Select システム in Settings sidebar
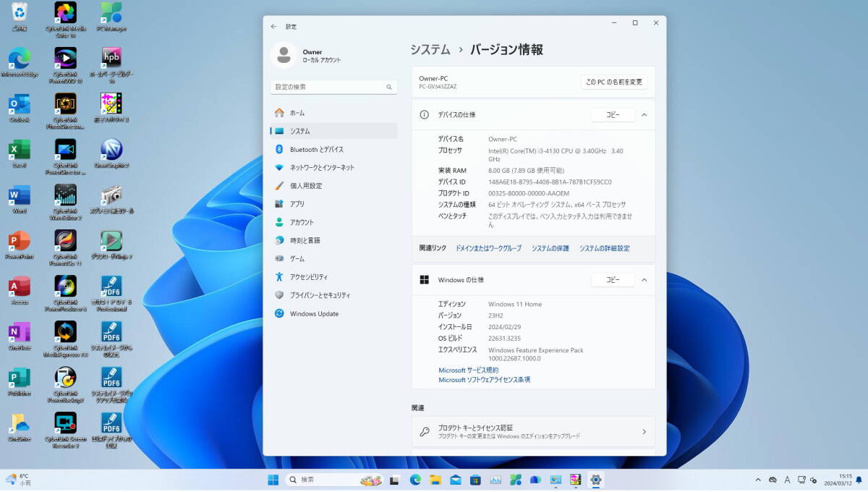This screenshot has height=492, width=868. [333, 131]
